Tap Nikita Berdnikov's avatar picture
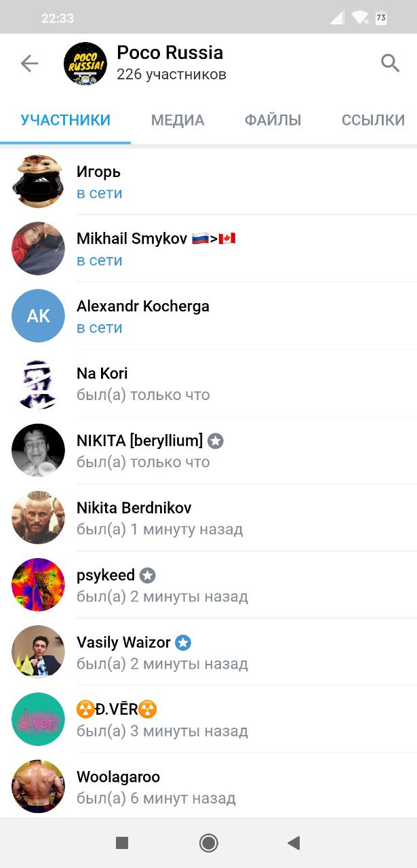The image size is (417, 868). click(39, 517)
